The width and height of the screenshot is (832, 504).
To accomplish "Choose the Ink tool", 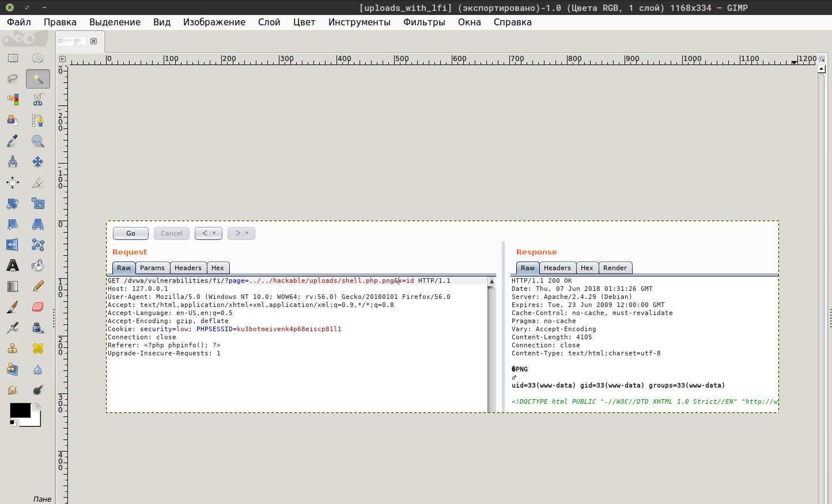I will (38, 328).
